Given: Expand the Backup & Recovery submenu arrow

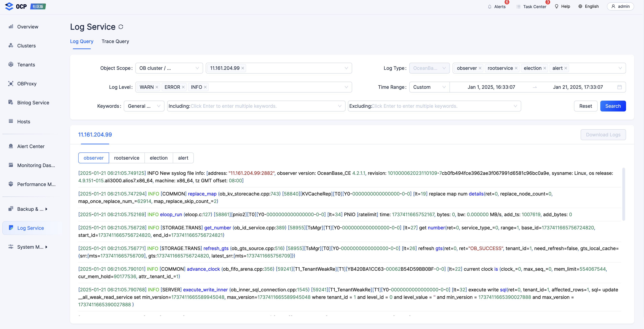Looking at the screenshot, I should click(46, 209).
